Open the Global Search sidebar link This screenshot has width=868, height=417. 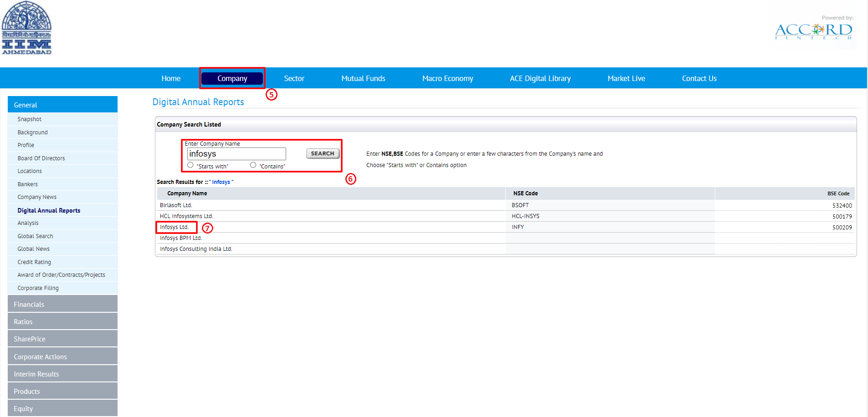(x=35, y=236)
